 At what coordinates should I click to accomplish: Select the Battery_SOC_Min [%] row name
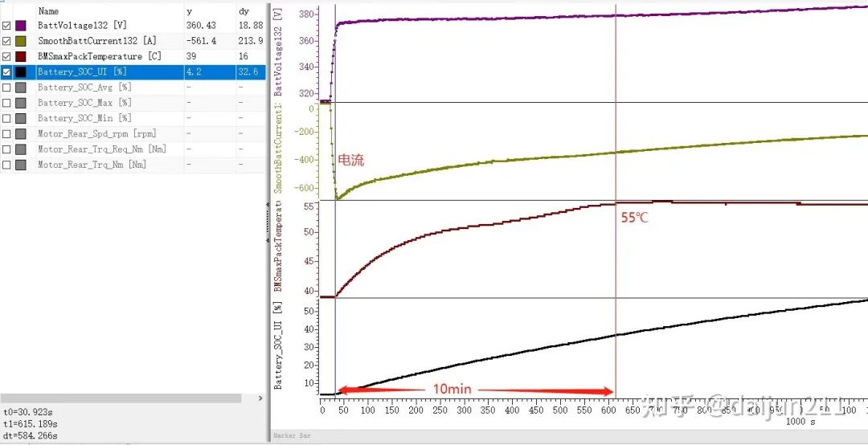[x=84, y=118]
